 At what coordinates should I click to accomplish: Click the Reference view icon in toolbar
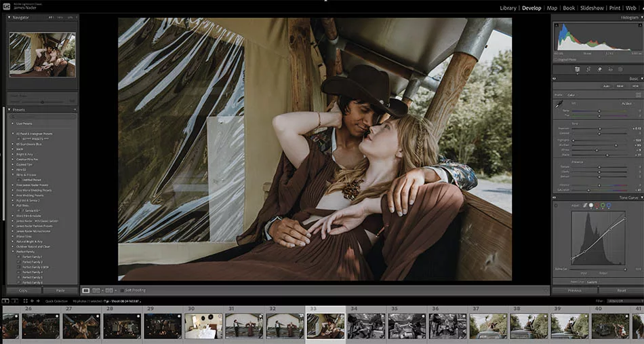pyautogui.click(x=96, y=290)
